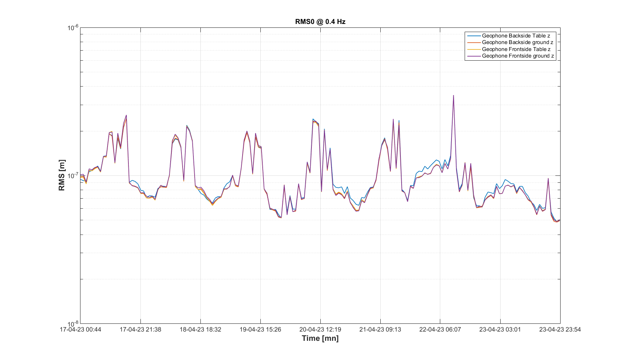Click the tallest peak in the plot
The height and width of the screenshot is (364, 619).
pos(453,96)
